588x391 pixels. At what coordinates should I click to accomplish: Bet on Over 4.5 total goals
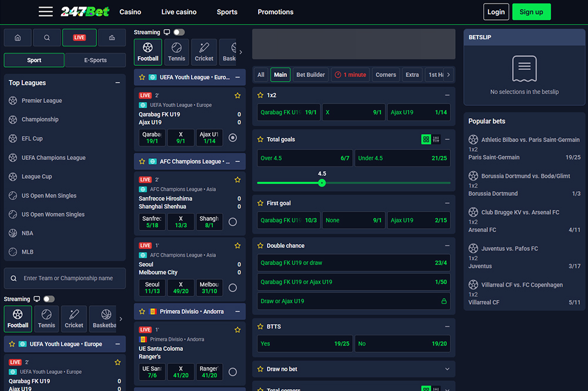[x=305, y=158]
